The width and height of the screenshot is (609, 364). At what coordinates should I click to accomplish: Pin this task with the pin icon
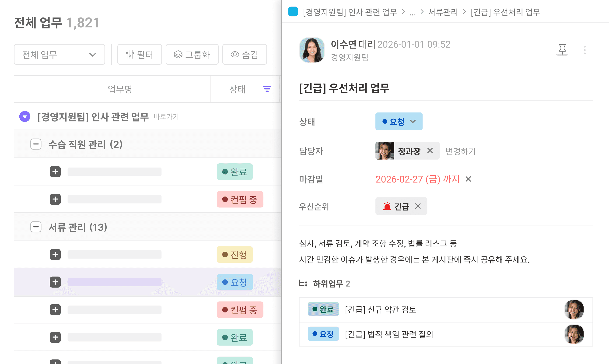pos(562,49)
